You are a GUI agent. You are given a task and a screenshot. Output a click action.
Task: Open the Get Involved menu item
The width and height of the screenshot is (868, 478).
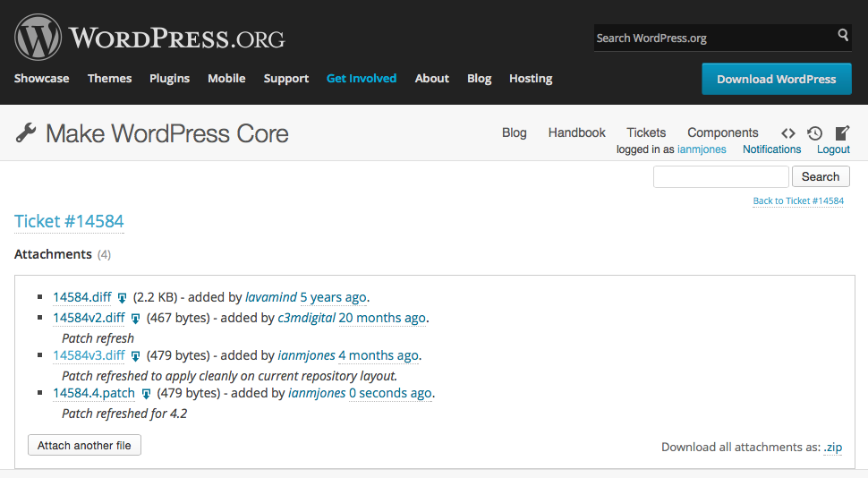click(x=362, y=78)
